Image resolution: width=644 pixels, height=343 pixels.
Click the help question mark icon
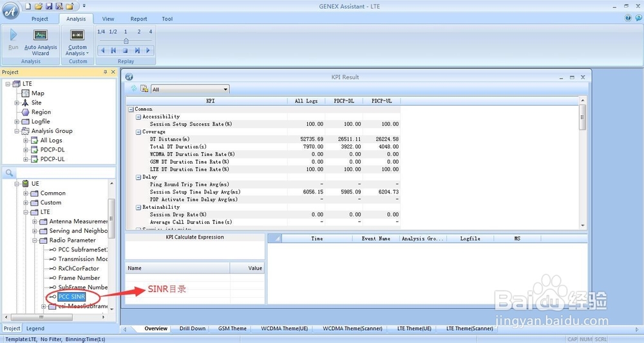pyautogui.click(x=628, y=18)
